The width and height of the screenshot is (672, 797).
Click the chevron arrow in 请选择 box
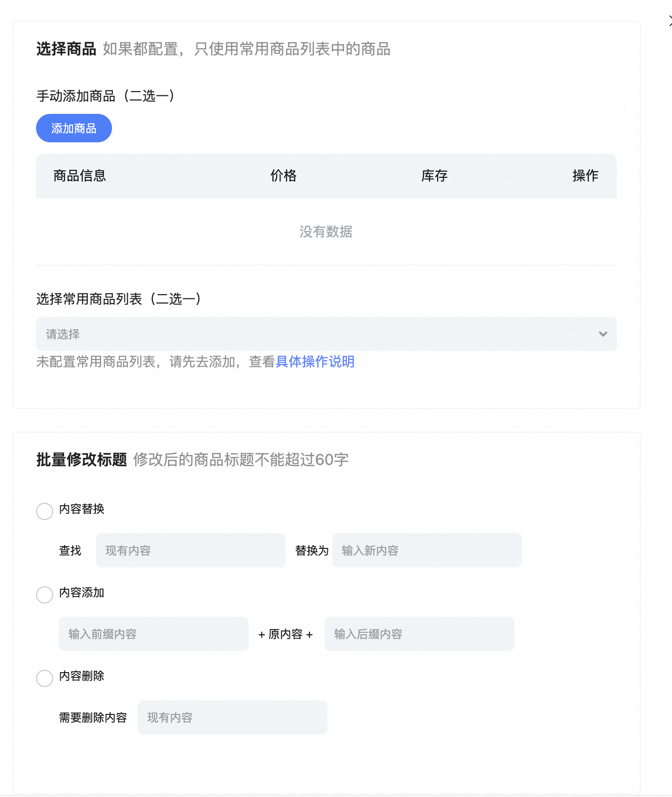pyautogui.click(x=603, y=334)
